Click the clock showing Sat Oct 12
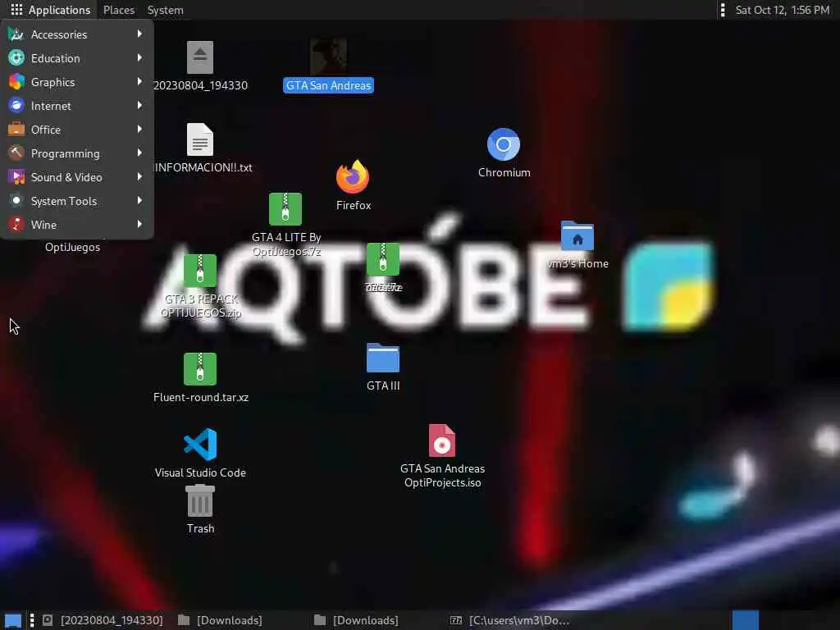 pyautogui.click(x=782, y=10)
